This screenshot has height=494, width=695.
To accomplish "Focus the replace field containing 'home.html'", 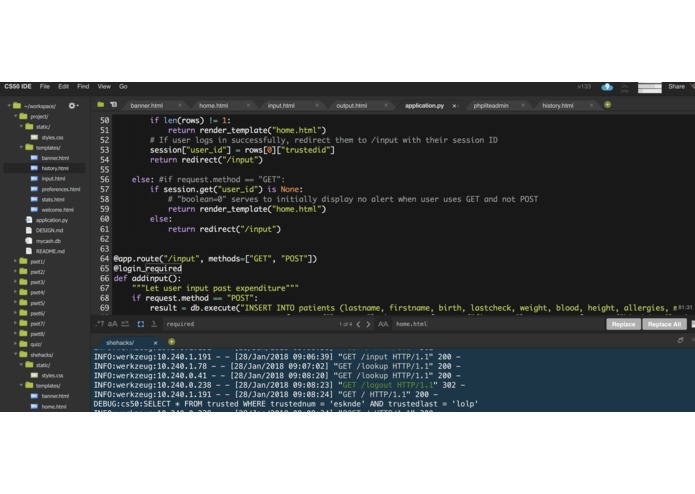I will pyautogui.click(x=499, y=324).
